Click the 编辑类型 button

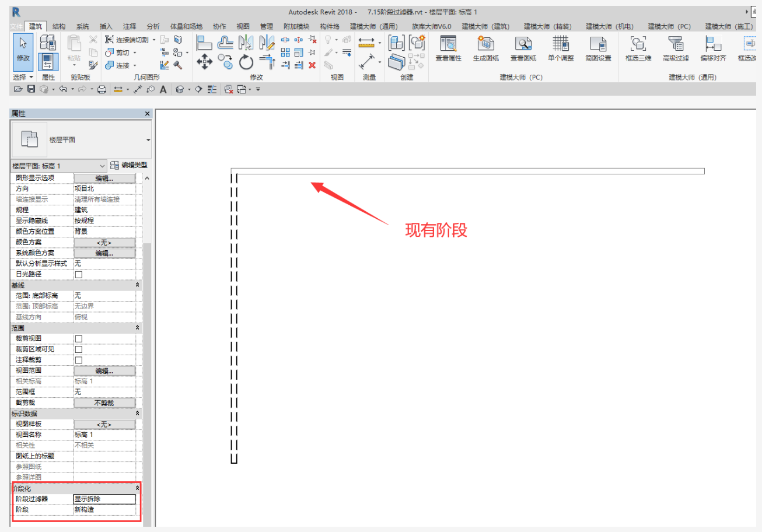pyautogui.click(x=130, y=166)
